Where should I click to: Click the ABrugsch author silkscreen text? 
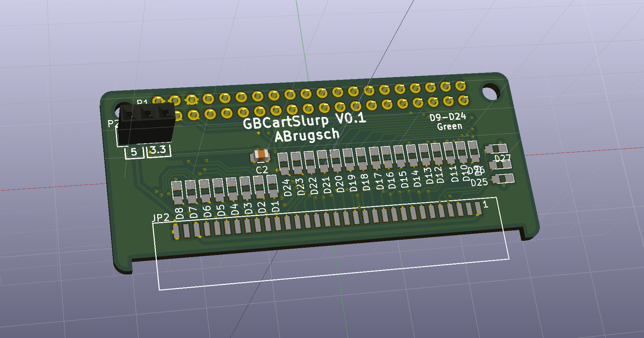[x=307, y=135]
